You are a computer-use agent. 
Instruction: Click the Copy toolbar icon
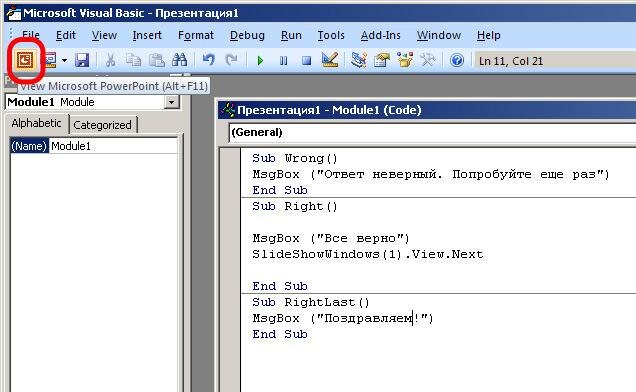[133, 60]
